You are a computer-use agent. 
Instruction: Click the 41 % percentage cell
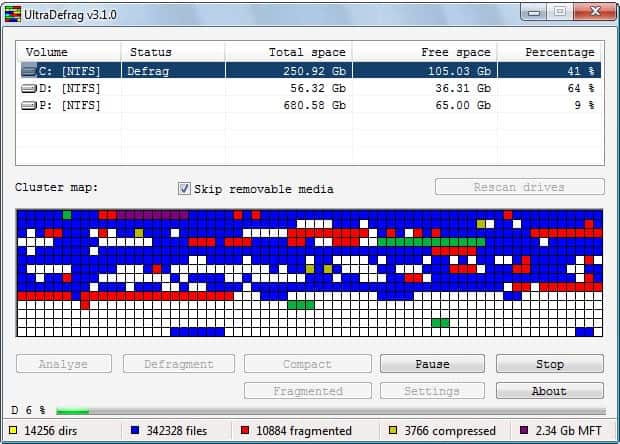[x=549, y=71]
